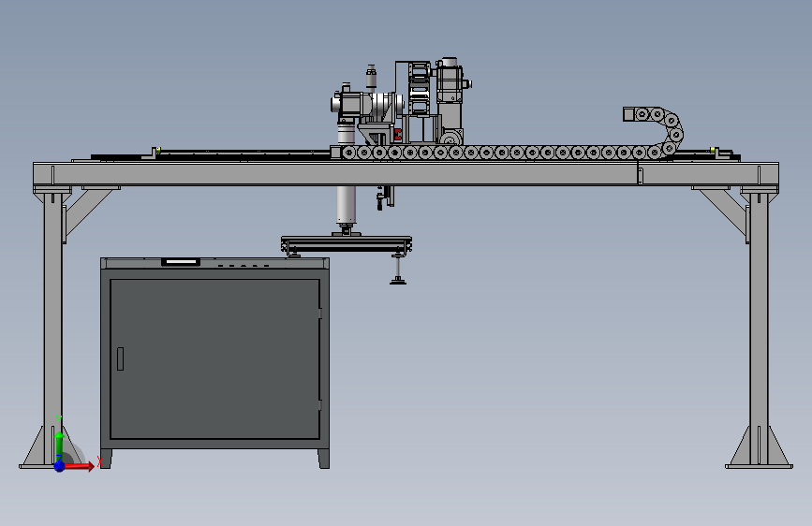This screenshot has width=812, height=526.
Task: Select the right diagonal corner brace
Action: click(723, 212)
